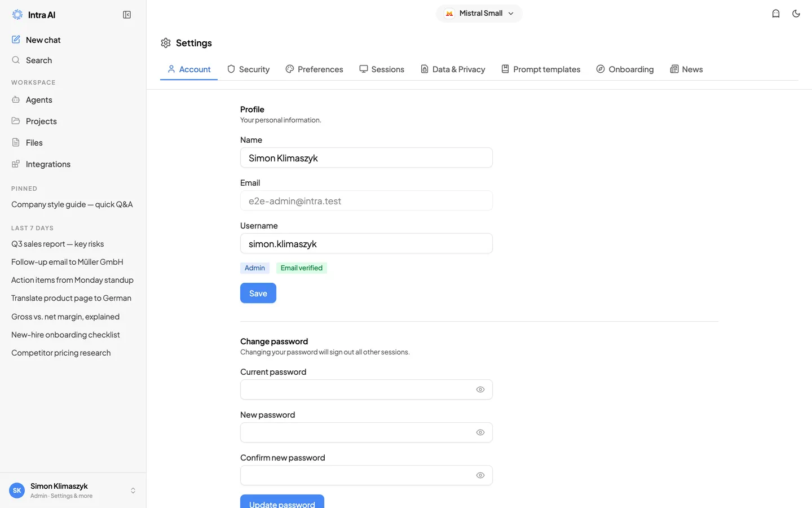Screen dimensions: 812x508
Task: Switch to the Account tab
Action: click(189, 69)
